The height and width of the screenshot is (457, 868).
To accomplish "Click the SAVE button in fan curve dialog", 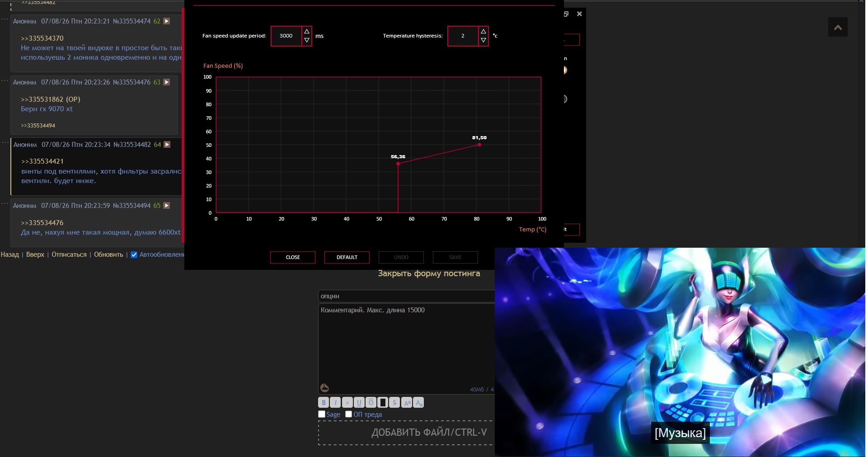I will tap(455, 257).
